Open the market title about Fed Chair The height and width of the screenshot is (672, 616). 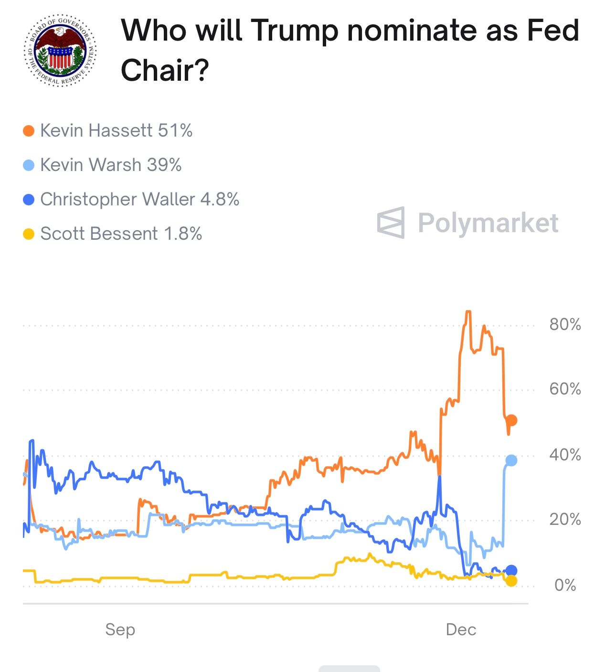pyautogui.click(x=350, y=50)
